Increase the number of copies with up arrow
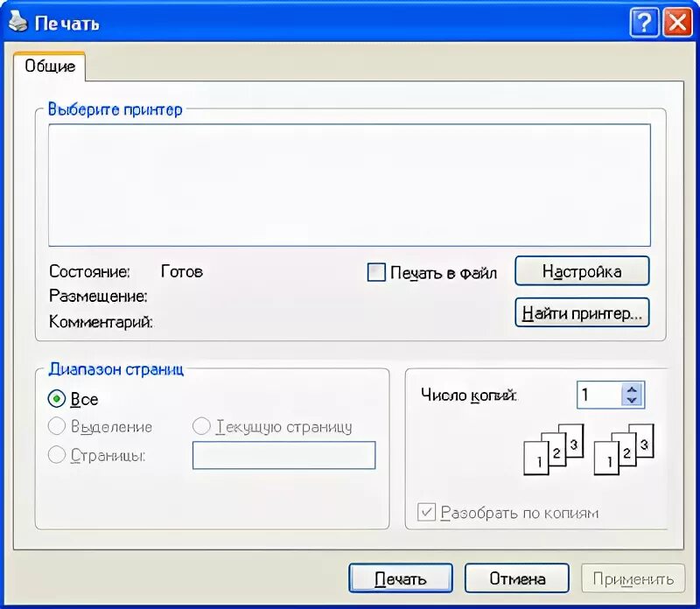The height and width of the screenshot is (609, 700). 632,389
